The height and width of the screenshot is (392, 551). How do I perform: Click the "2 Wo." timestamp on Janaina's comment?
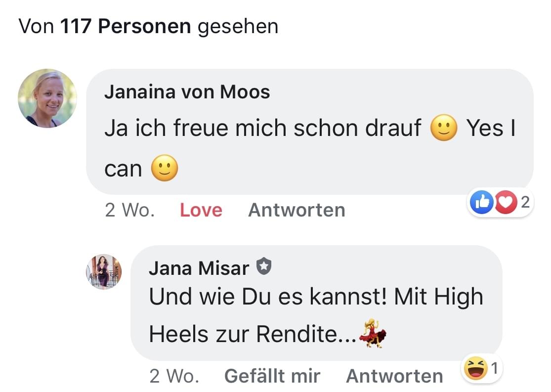[129, 210]
